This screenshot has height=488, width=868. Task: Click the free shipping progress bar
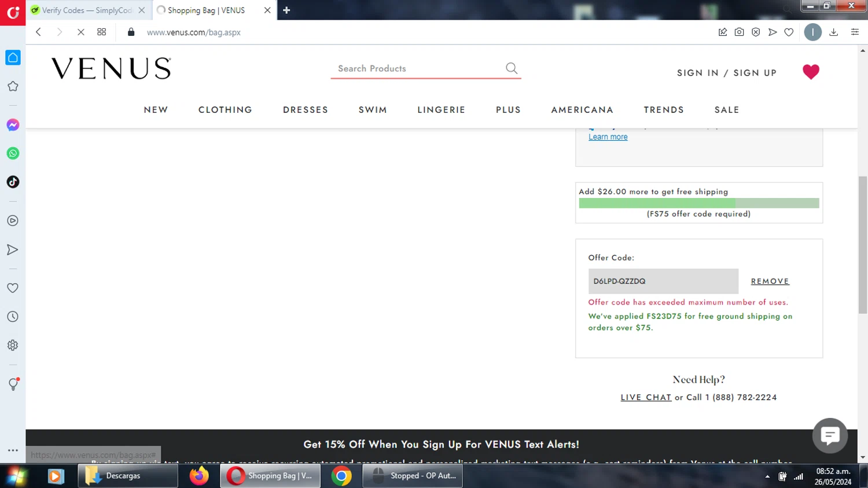[699, 203]
